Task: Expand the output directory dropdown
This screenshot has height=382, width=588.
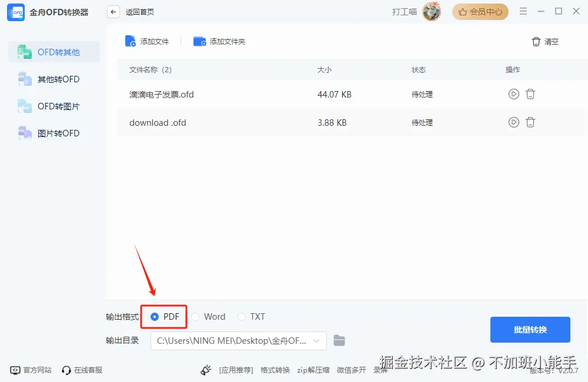Action: (x=316, y=341)
